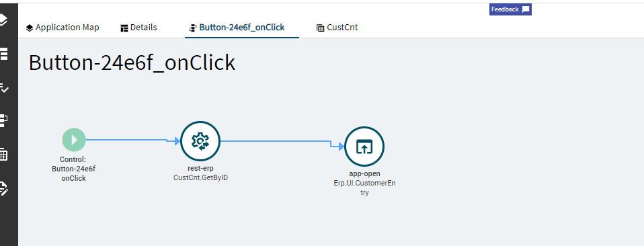Select connector arrow into rest-erp node
644x246 pixels.
(177, 141)
